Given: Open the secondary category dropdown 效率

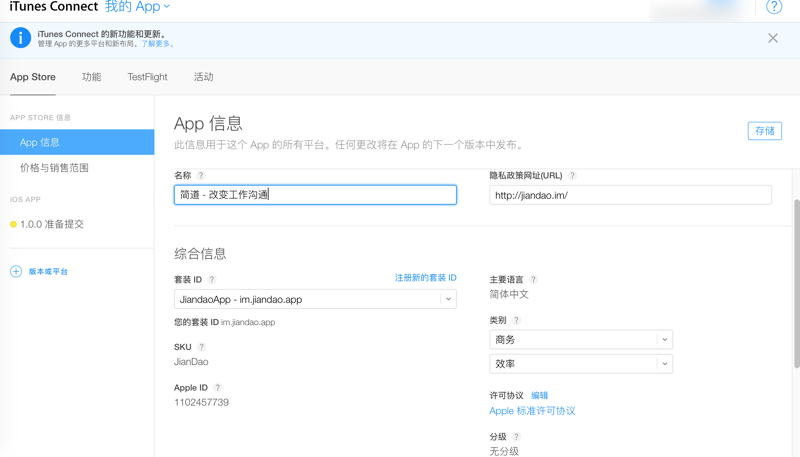Looking at the screenshot, I should (581, 364).
